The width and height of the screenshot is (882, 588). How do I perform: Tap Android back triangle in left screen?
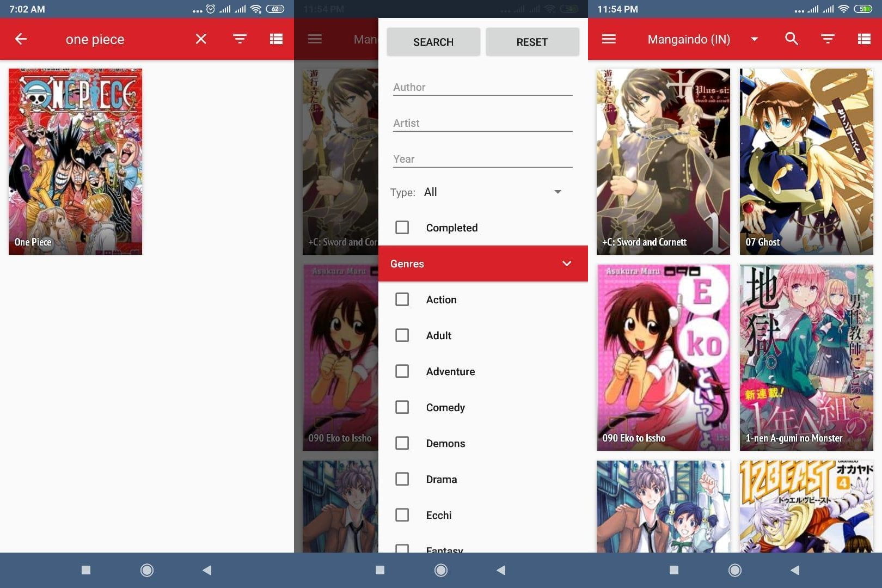point(207,570)
